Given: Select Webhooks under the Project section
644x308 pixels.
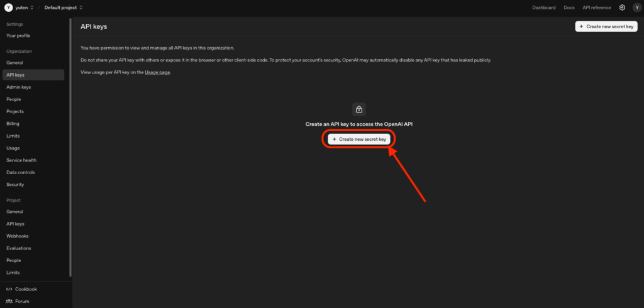Looking at the screenshot, I should tap(18, 236).
